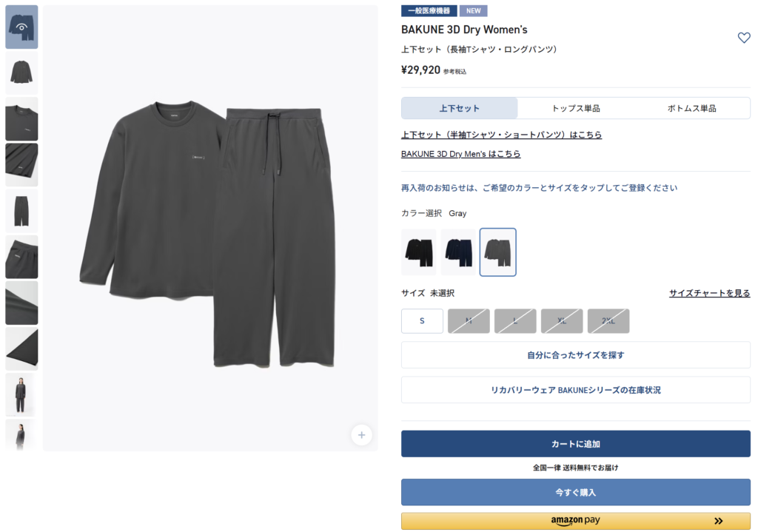The height and width of the screenshot is (532, 758).
Task: Open サイズチャートを見る link
Action: tap(710, 293)
